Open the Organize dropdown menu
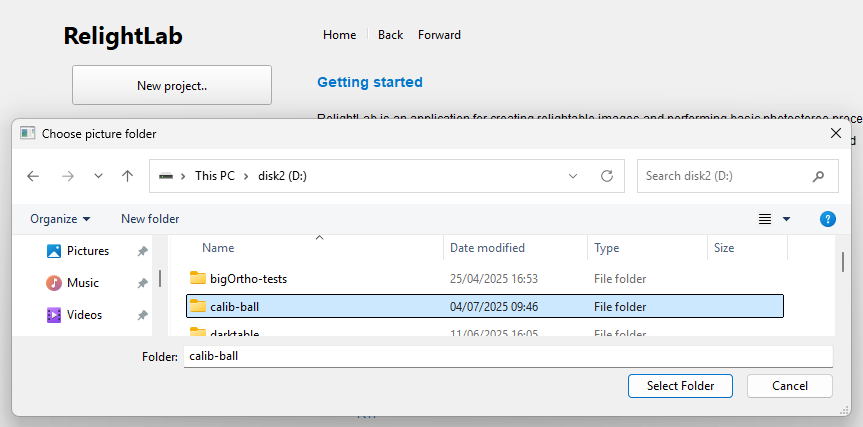Screen dimensions: 863x427 click(x=60, y=219)
